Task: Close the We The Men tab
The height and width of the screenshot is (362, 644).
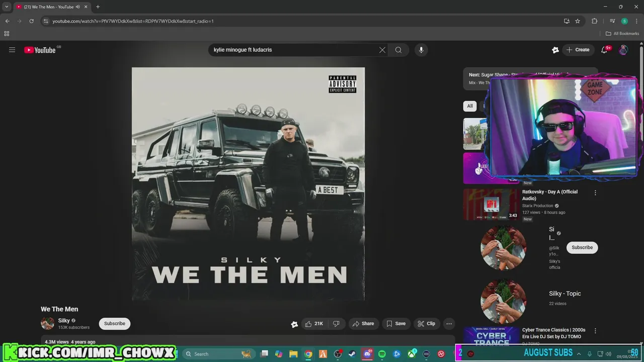Action: coord(87,7)
